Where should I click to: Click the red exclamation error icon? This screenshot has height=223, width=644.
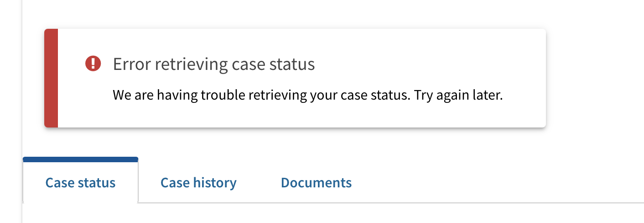[93, 64]
